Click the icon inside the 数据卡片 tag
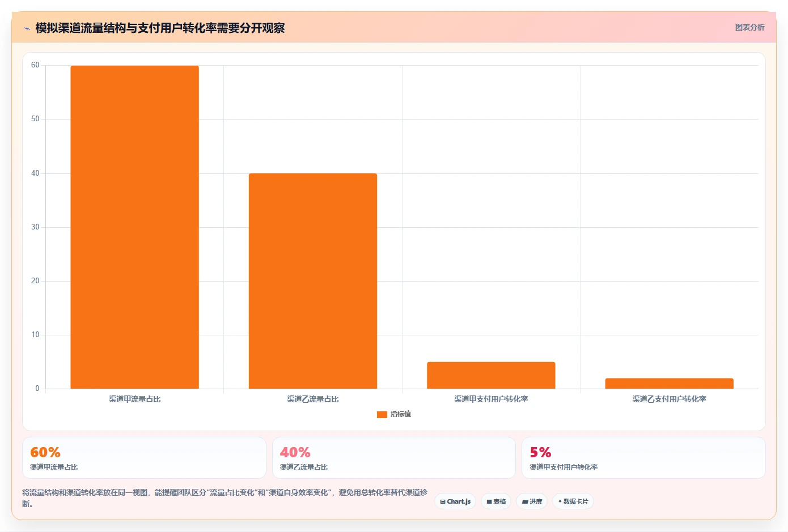788x532 pixels. coord(560,501)
